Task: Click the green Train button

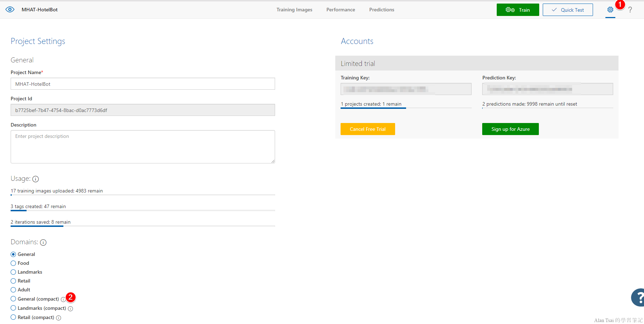Action: tap(518, 10)
